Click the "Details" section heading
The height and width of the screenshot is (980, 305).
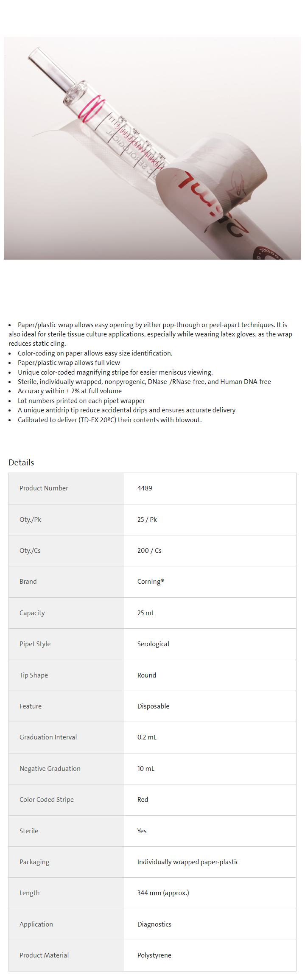(21, 462)
